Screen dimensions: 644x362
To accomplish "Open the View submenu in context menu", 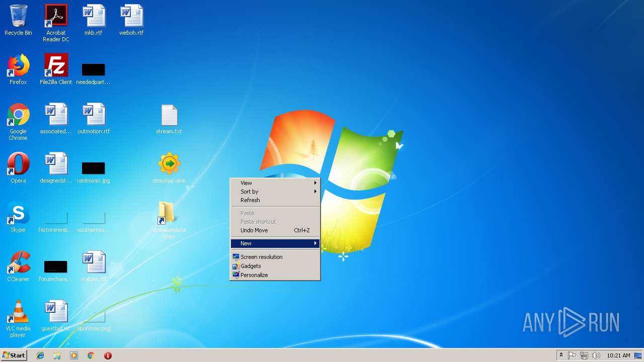I will [x=275, y=183].
